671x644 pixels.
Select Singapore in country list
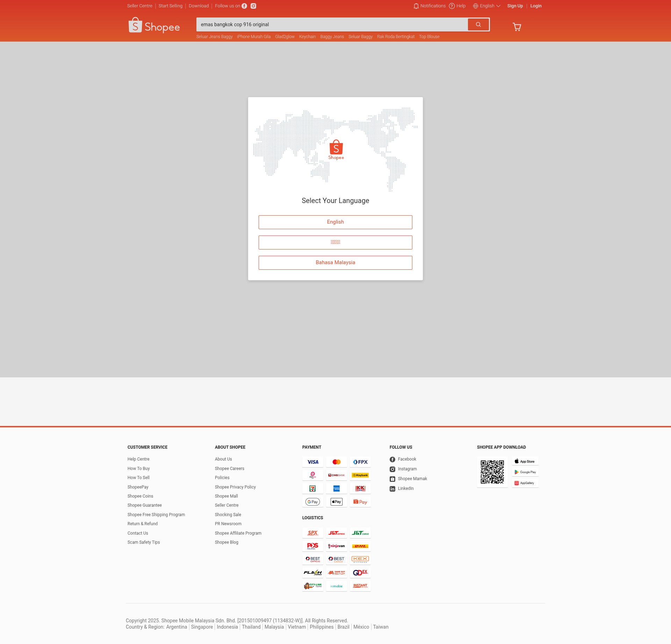[x=202, y=627]
